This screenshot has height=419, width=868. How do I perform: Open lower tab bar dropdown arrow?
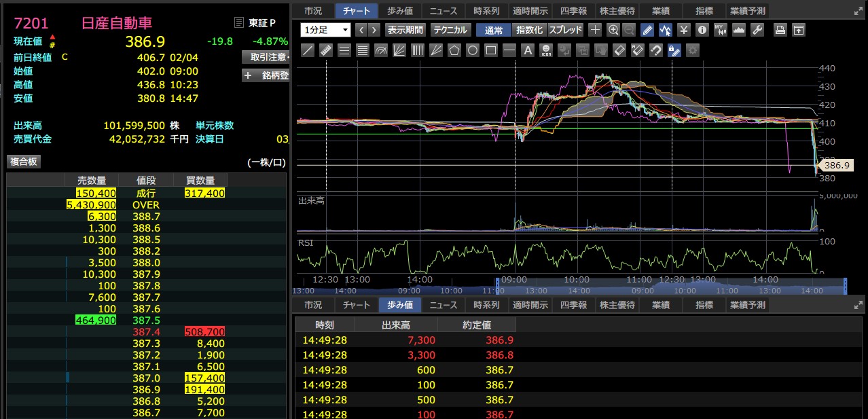coord(858,305)
